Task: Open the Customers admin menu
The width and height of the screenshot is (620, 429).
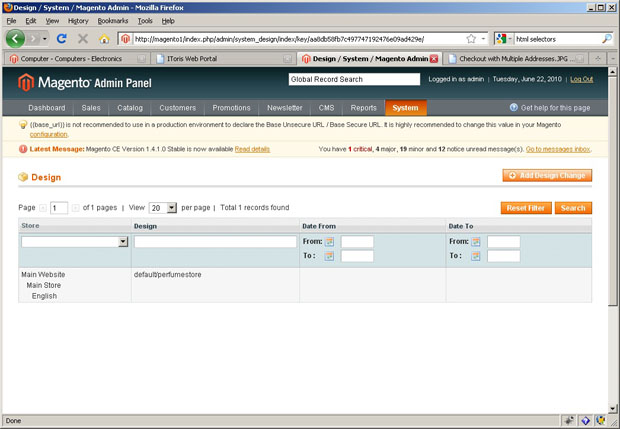Action: click(178, 108)
